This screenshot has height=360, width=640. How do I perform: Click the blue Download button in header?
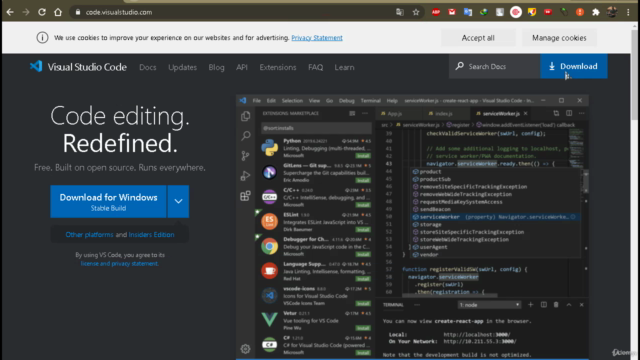(x=573, y=66)
